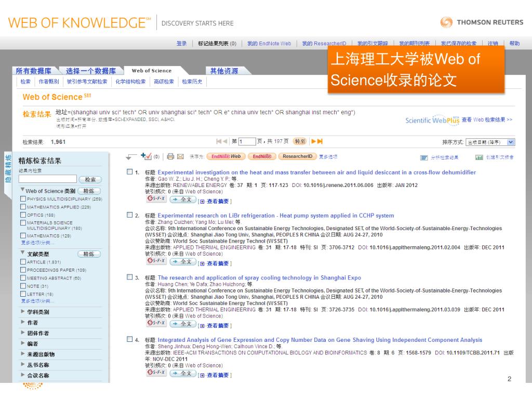Tick the ARTICLE document type checkbox
Viewport: 532px width, 399px height.
click(23, 262)
